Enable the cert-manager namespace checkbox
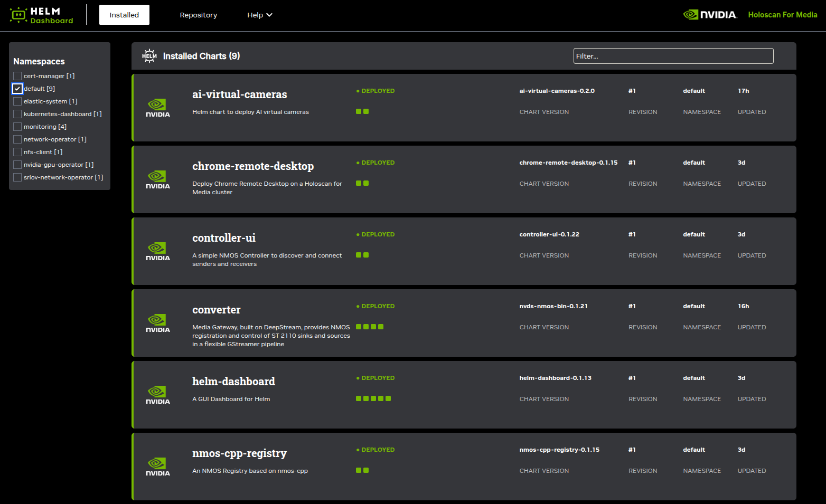The width and height of the screenshot is (826, 504). [x=17, y=76]
